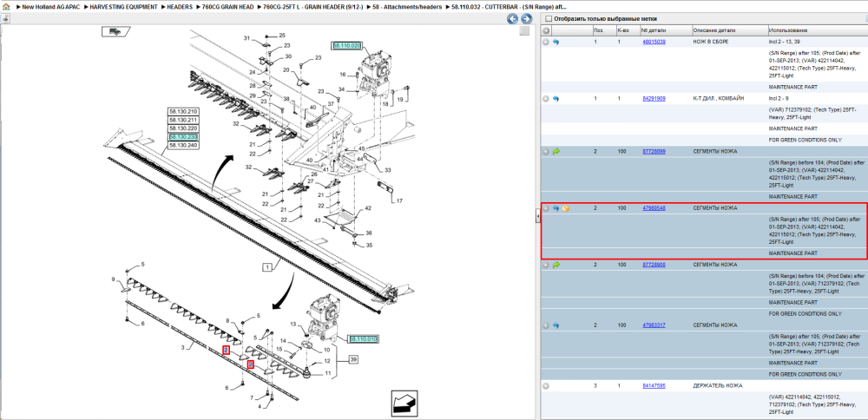Open diagram reference 58.110.020
The image size is (868, 420).
346,45
